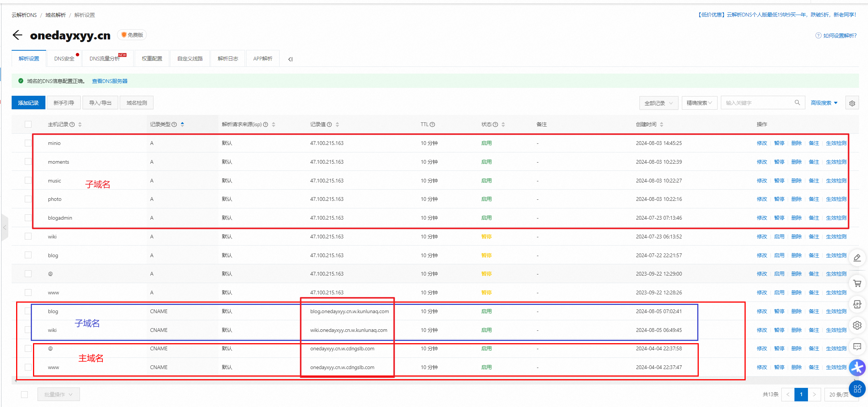The image size is (868, 407).
Task: Check the moments record checkbox
Action: [x=28, y=161]
